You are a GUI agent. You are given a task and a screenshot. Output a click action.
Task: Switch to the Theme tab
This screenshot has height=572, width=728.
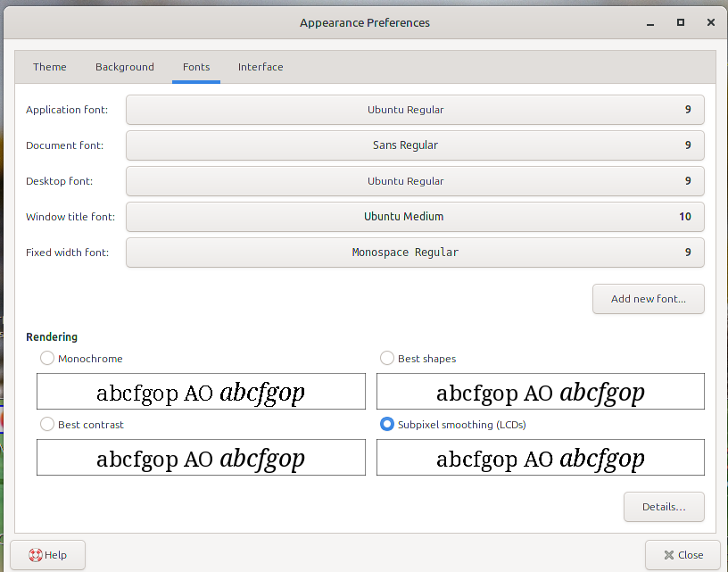50,67
